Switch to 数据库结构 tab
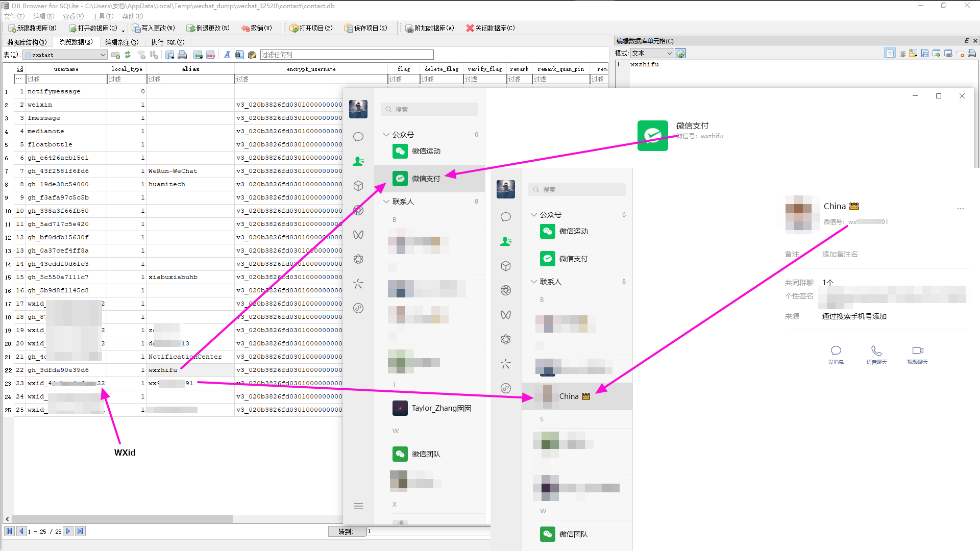This screenshot has height=551, width=980. pos(27,42)
